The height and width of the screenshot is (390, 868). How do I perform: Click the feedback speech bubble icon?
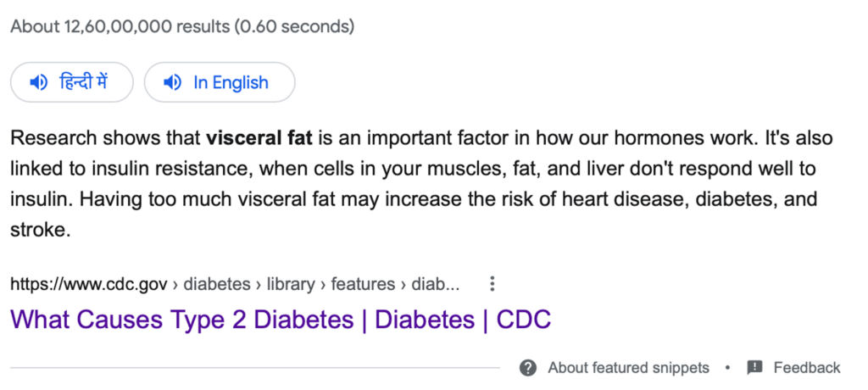click(x=754, y=367)
